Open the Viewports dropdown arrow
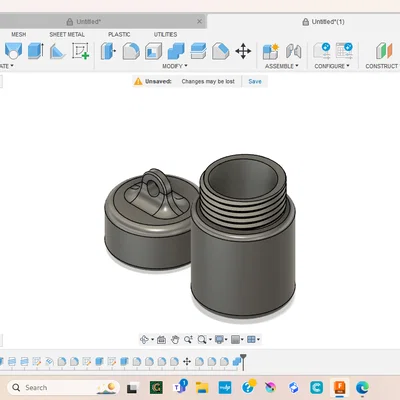Image resolution: width=400 pixels, height=400 pixels. pyautogui.click(x=258, y=339)
